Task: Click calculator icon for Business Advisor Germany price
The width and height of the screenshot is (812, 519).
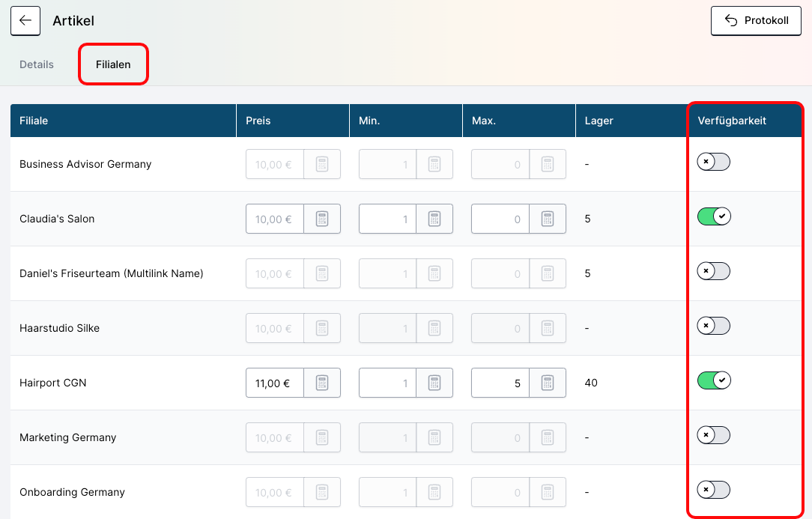Action: click(322, 165)
